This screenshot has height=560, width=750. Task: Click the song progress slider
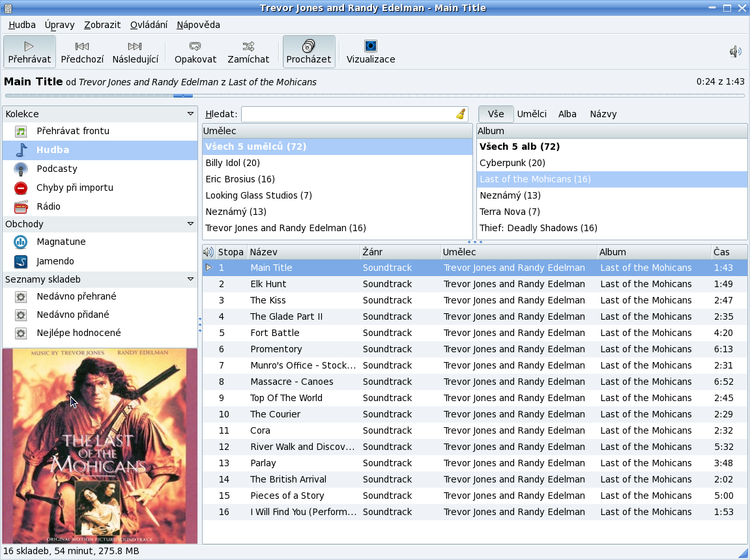374,96
